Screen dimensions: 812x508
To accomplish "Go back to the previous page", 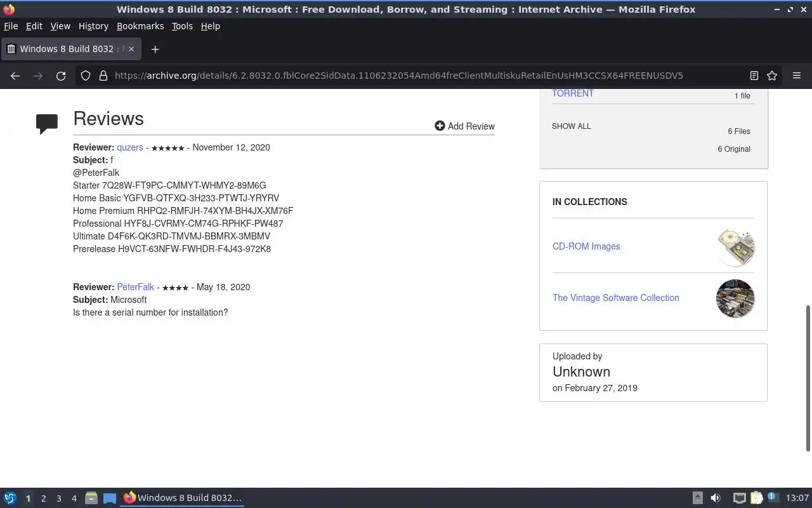I will tap(15, 76).
